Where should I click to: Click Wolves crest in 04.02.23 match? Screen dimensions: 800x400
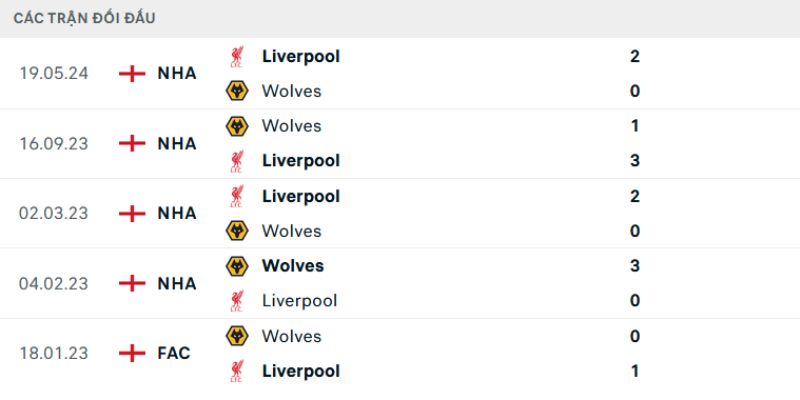(237, 266)
